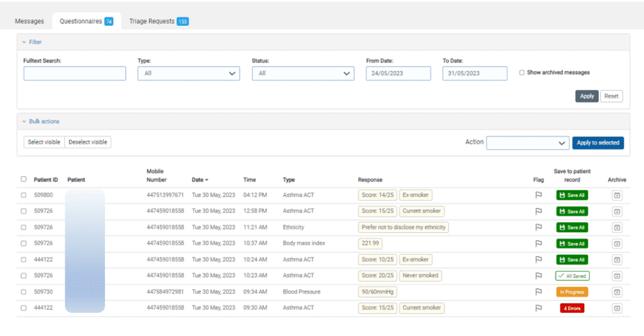
Task: Archive the 04:12 PM Asthma ACT response
Action: pyautogui.click(x=616, y=195)
